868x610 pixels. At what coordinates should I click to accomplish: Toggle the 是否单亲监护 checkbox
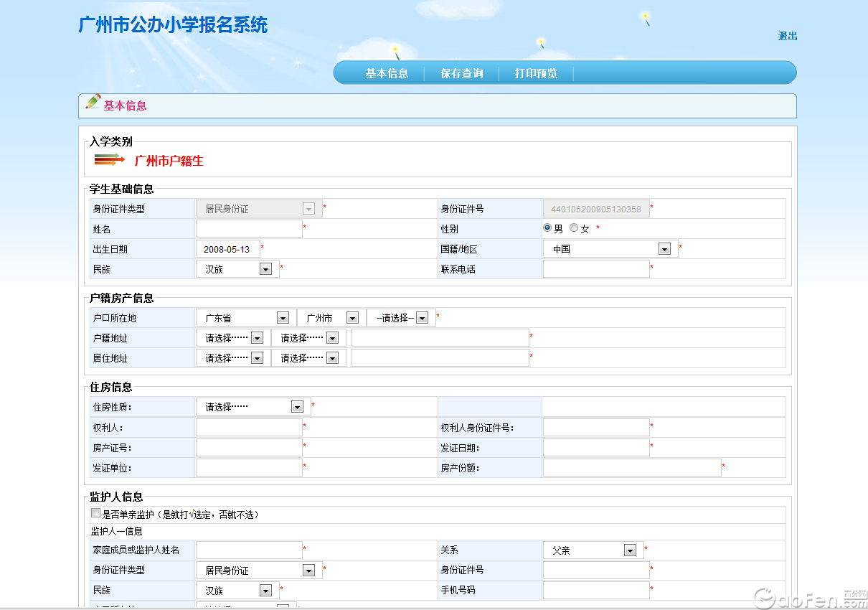pos(95,513)
